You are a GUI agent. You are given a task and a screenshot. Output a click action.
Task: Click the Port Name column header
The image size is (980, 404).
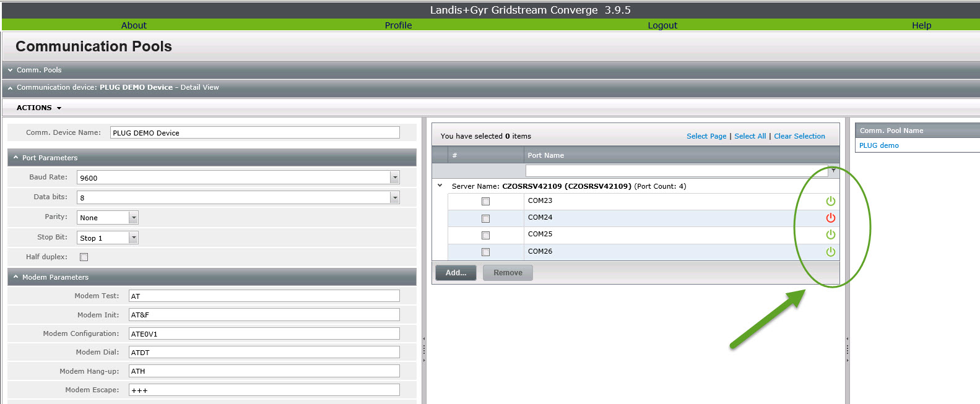click(682, 155)
